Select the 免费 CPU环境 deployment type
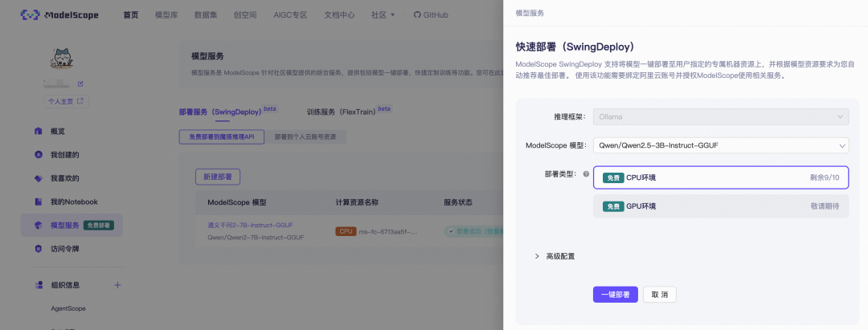The height and width of the screenshot is (330, 868). point(721,177)
